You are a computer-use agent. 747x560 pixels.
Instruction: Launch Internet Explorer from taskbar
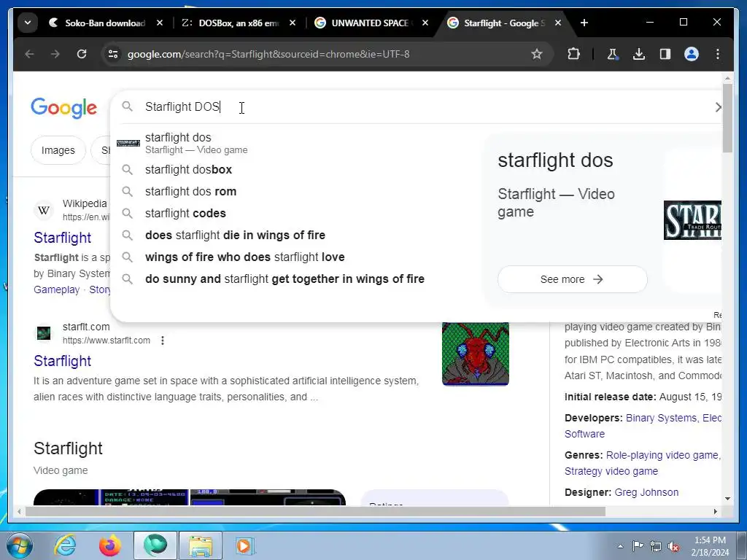65,545
